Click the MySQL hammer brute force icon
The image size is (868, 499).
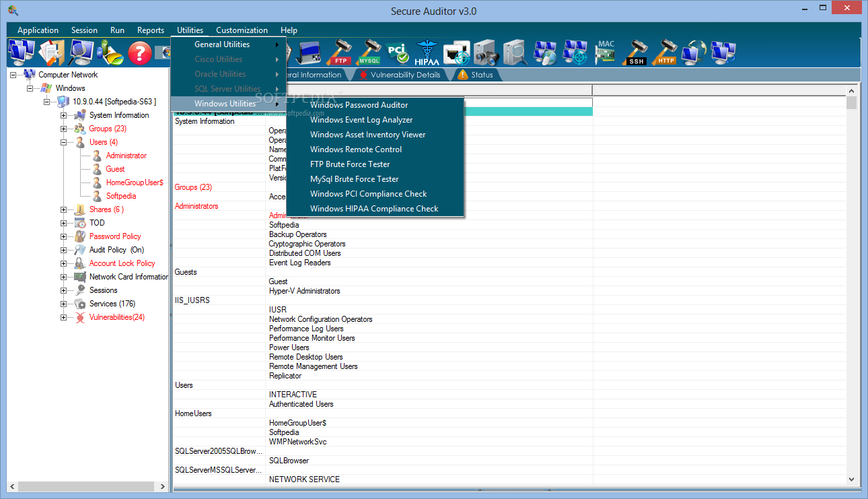368,53
